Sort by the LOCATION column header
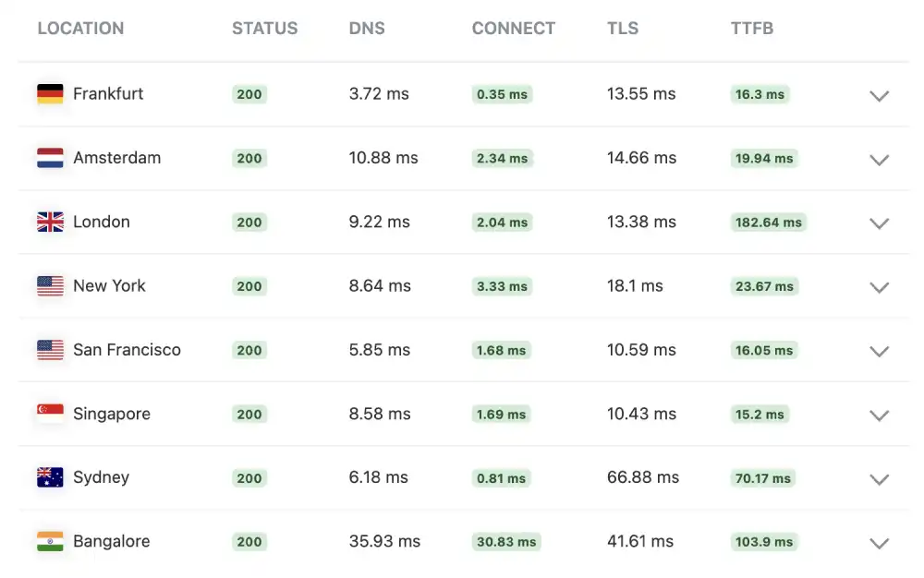 coord(80,29)
